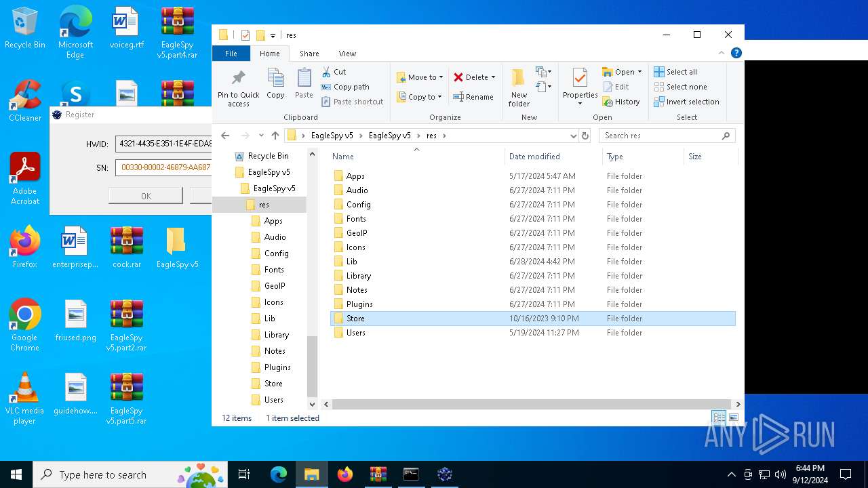Select cock.rar on desktop
The image size is (868, 488).
pyautogui.click(x=127, y=247)
